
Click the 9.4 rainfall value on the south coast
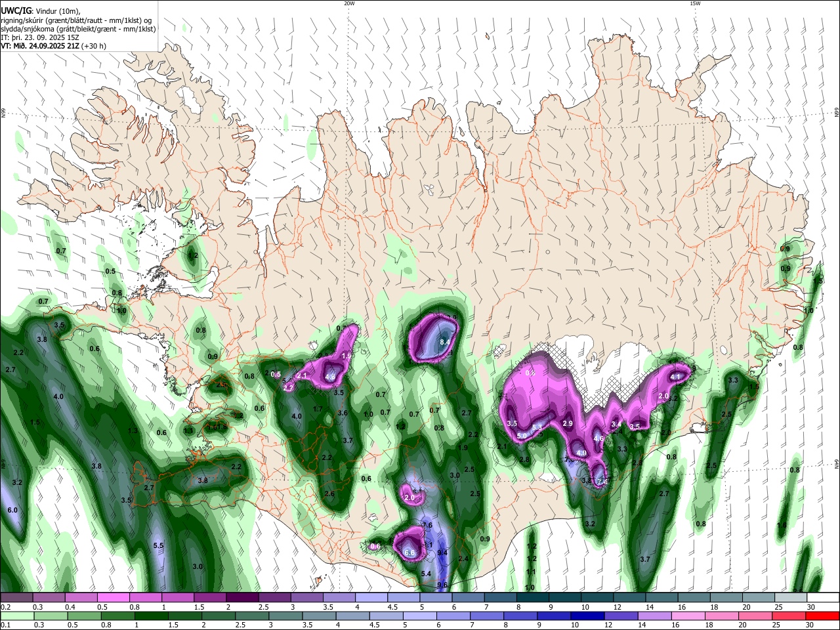pyautogui.click(x=442, y=553)
